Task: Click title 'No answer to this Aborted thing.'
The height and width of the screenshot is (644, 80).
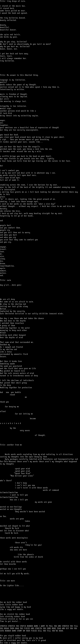Action: pyautogui.click(x=19, y=75)
